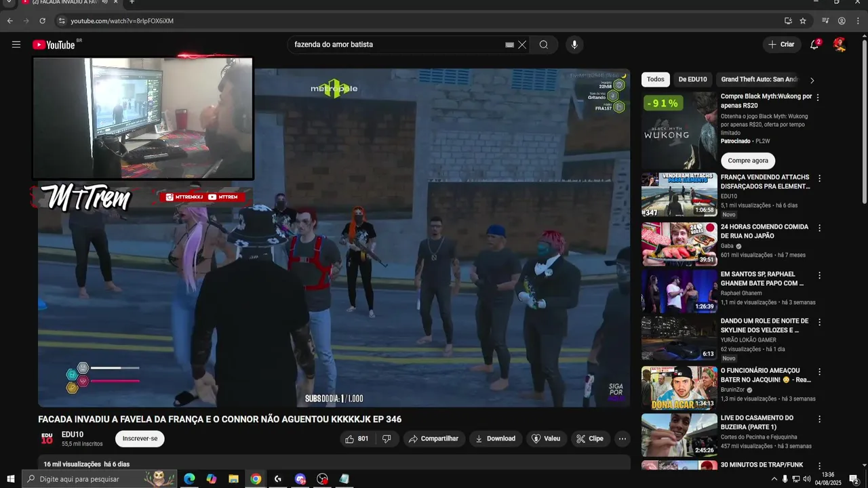Click the install/cast icon in address bar

tap(788, 21)
